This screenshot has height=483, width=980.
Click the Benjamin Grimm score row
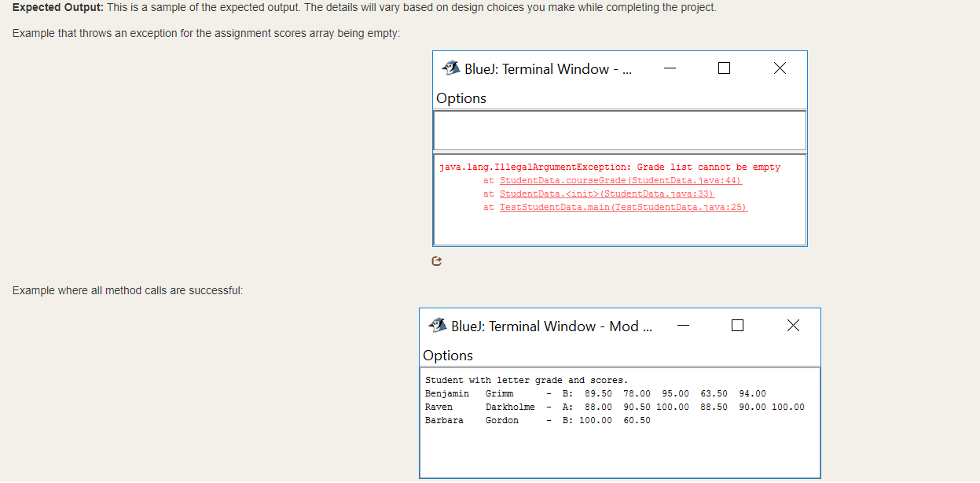(x=597, y=393)
